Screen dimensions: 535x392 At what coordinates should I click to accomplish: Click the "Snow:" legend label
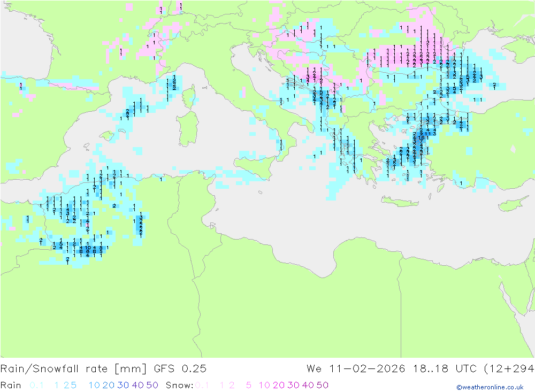[x=179, y=385]
